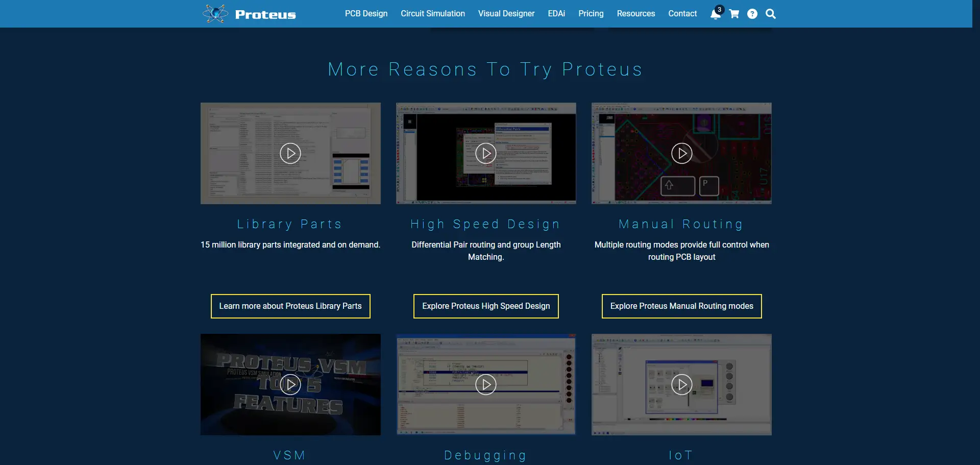Viewport: 980px width, 465px height.
Task: Open the search magnifier icon
Action: coord(771,14)
